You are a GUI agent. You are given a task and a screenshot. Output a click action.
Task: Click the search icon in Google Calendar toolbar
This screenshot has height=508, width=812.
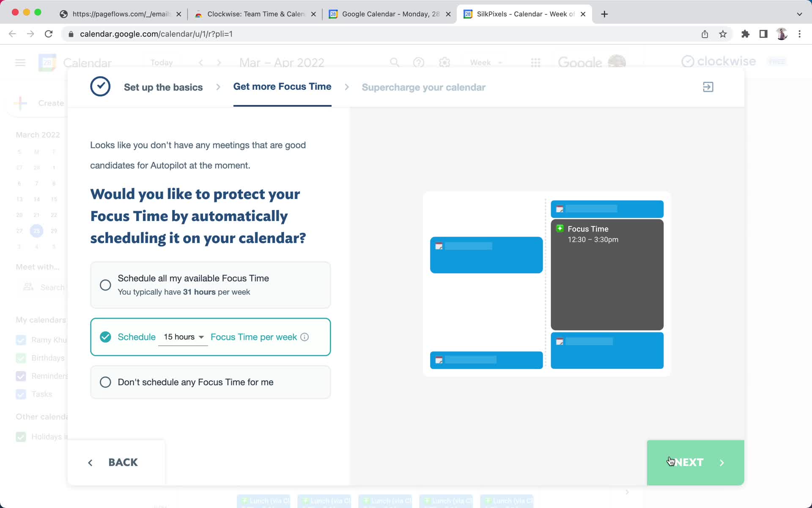pos(395,63)
